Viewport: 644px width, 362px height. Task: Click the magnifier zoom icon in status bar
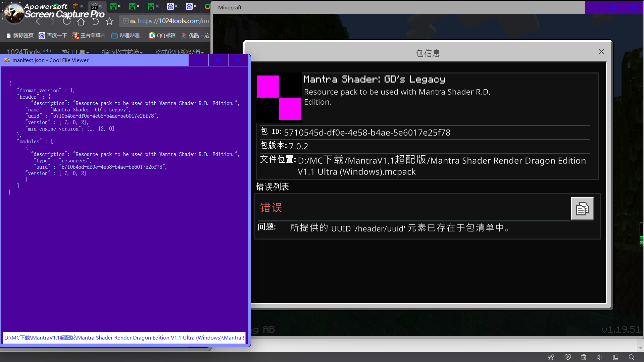tap(631, 357)
